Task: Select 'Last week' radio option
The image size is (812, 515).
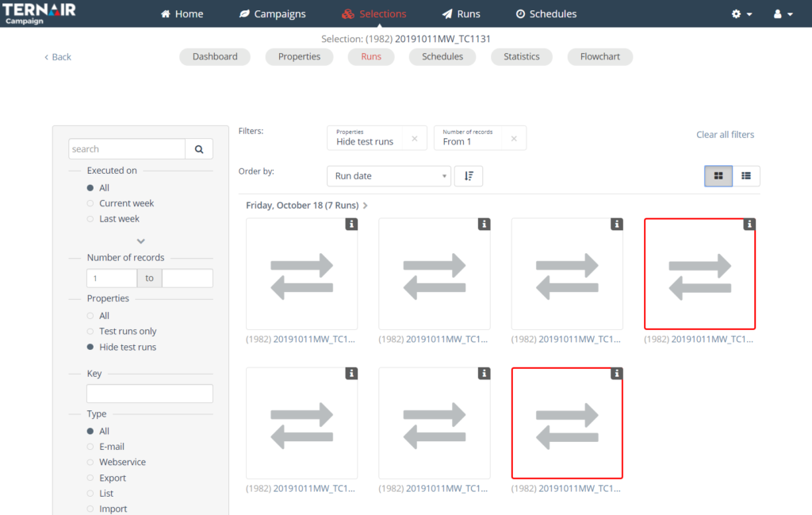Action: point(90,219)
